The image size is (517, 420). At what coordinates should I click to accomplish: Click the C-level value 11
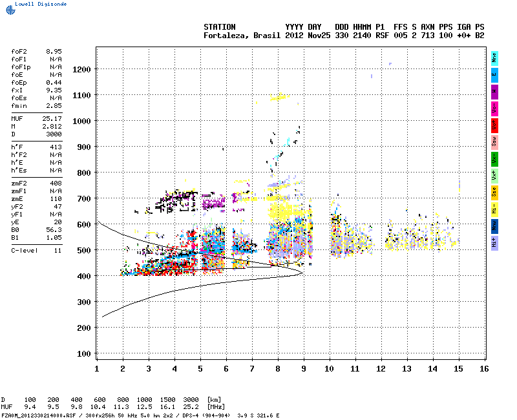[58, 251]
